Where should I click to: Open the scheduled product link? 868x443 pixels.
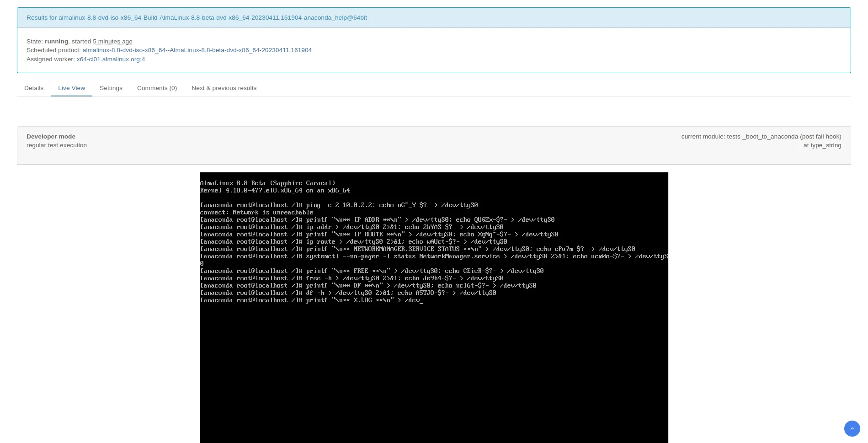(197, 50)
